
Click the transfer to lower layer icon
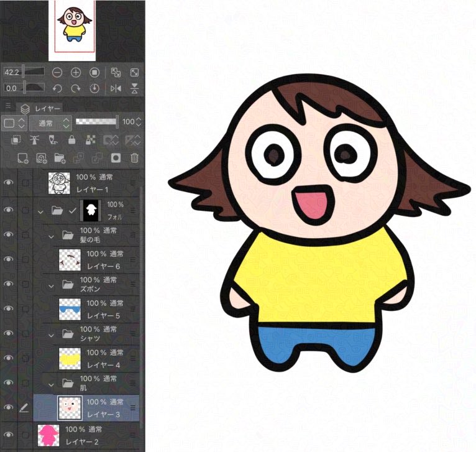(79, 158)
